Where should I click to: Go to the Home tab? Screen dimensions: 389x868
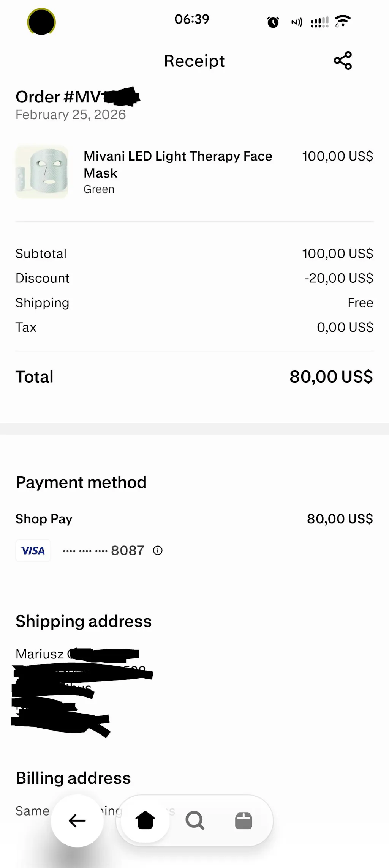coord(145,821)
